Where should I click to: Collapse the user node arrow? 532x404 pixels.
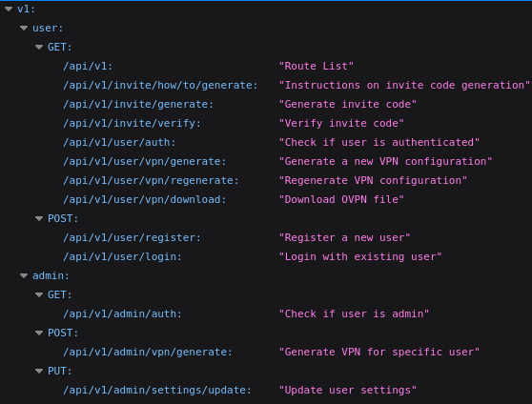(24, 29)
